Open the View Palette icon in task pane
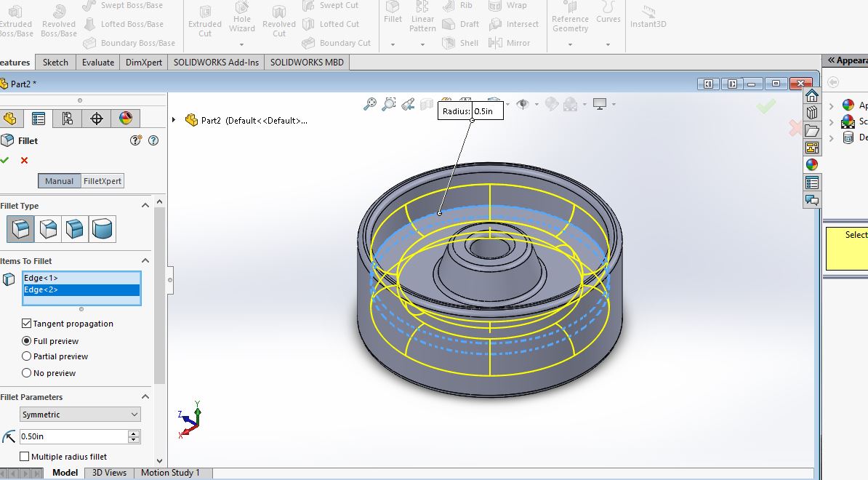The image size is (868, 480). coord(811,148)
